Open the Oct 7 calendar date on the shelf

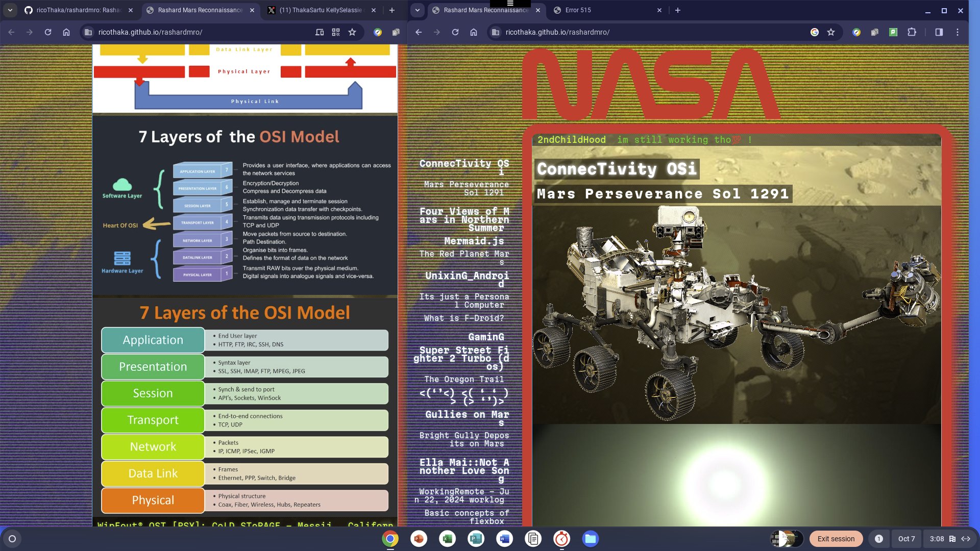(x=906, y=539)
